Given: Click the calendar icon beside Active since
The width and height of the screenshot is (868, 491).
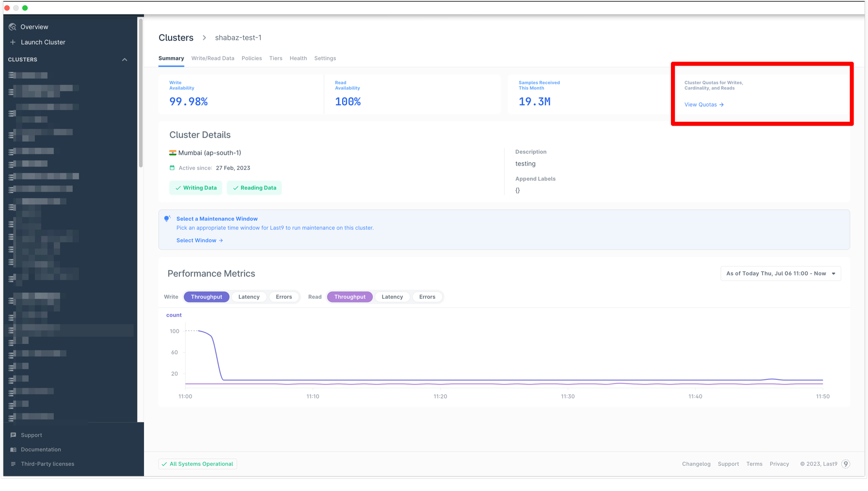Looking at the screenshot, I should [x=172, y=168].
